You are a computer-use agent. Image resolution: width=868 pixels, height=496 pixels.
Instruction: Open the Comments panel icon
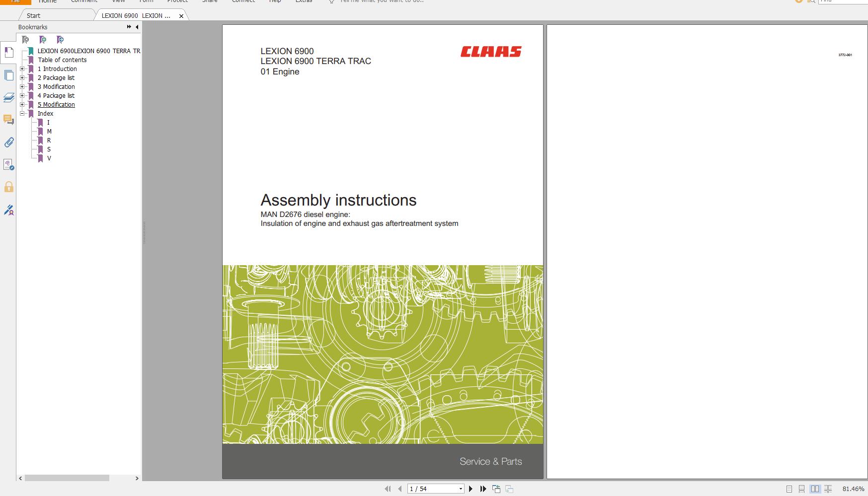click(x=8, y=120)
